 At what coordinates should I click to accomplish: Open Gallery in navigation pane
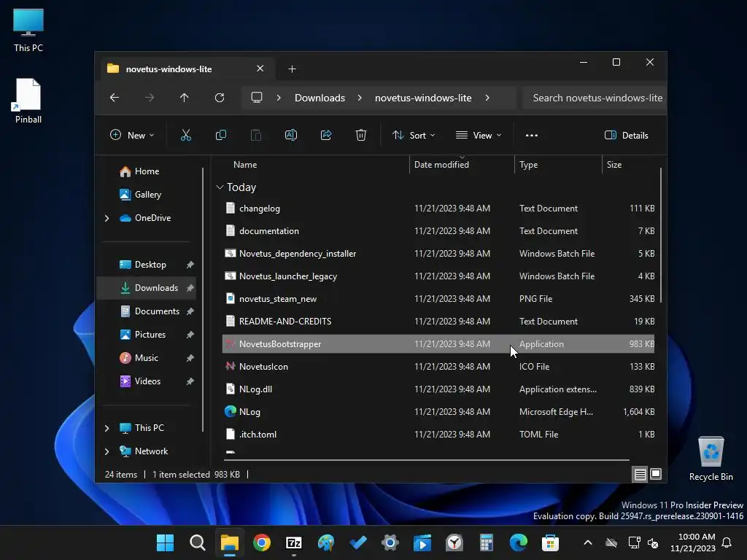point(147,195)
